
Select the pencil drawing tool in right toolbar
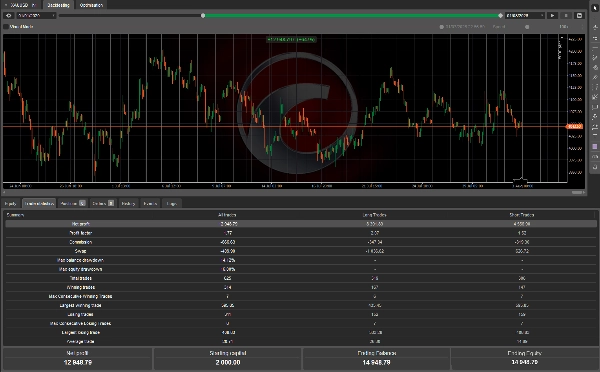coord(595,58)
